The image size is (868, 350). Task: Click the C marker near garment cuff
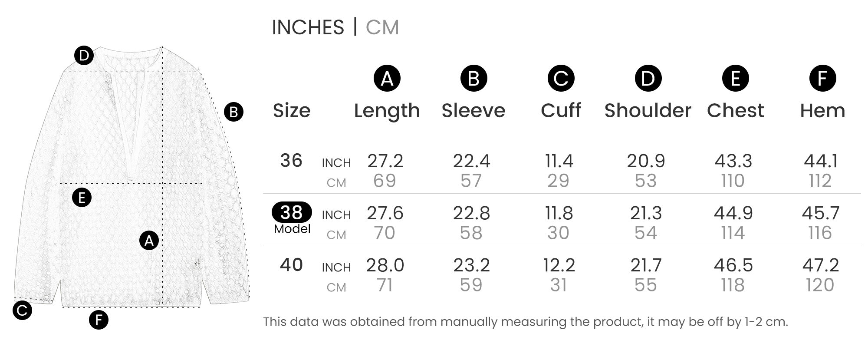[x=22, y=310]
